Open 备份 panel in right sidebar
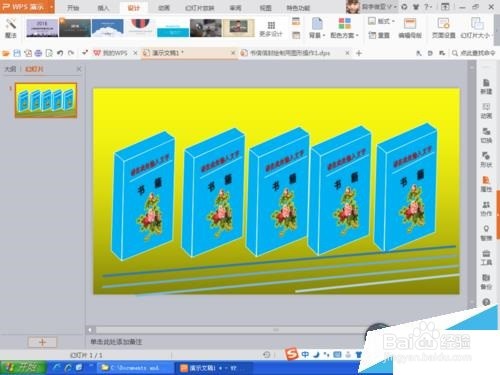500x375 pixels. point(486,282)
